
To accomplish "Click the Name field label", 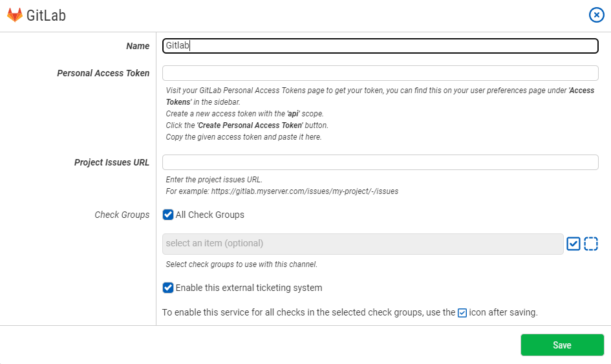I will pyautogui.click(x=138, y=46).
